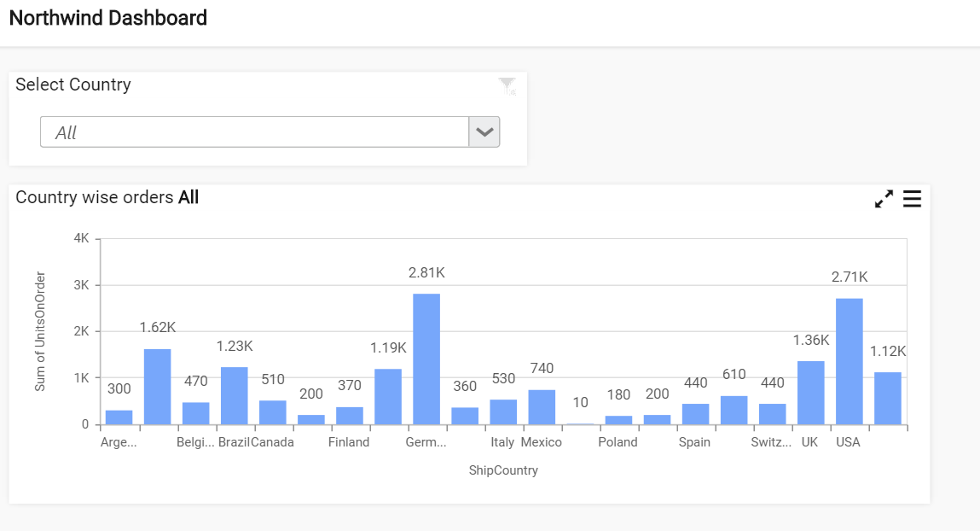The width and height of the screenshot is (980, 531).
Task: Click the Italy 530 bar
Action: coord(503,412)
